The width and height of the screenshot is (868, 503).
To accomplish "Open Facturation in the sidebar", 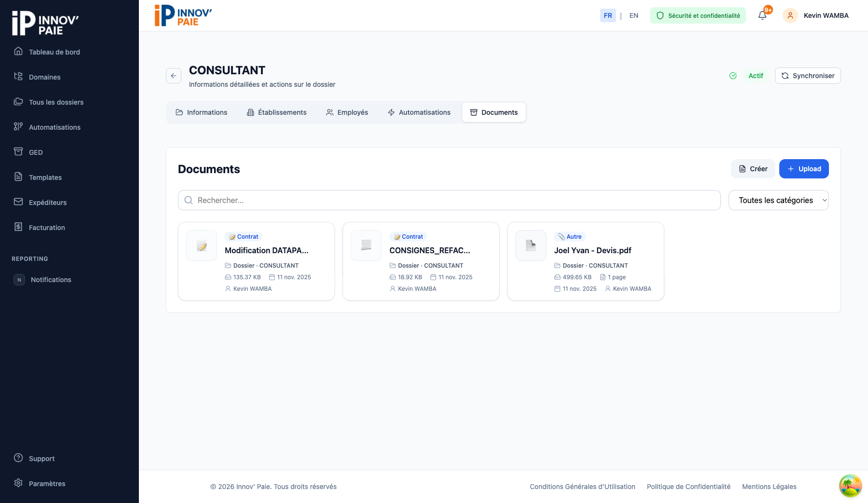I will pyautogui.click(x=47, y=228).
